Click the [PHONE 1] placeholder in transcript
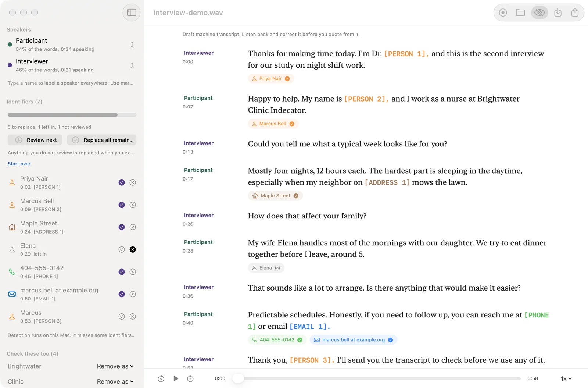The image size is (588, 388). 537,315
